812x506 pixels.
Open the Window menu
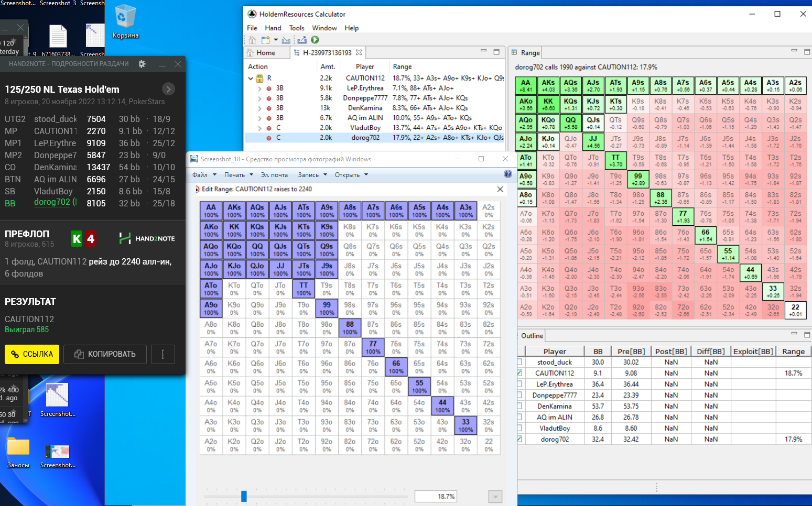pyautogui.click(x=324, y=28)
